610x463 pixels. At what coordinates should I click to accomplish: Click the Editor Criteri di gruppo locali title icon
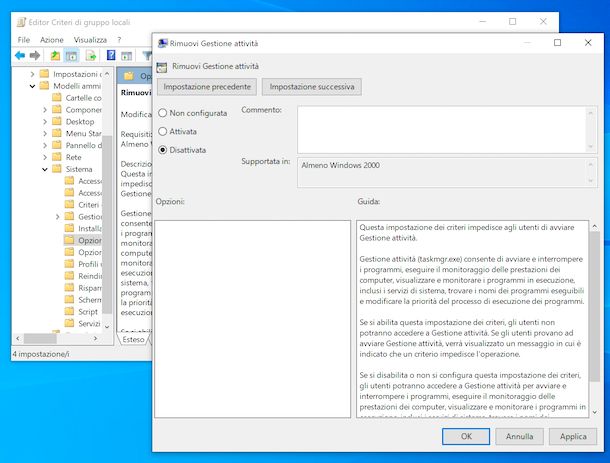pyautogui.click(x=21, y=22)
